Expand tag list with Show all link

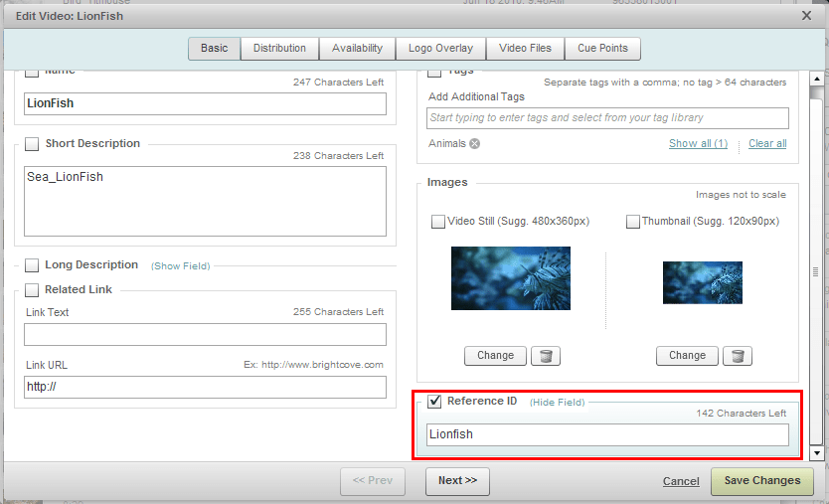698,144
